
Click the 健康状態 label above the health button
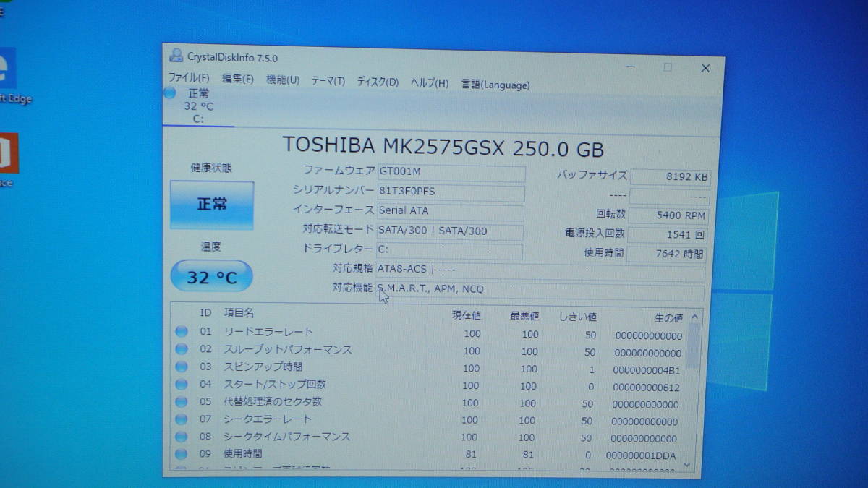[211, 168]
